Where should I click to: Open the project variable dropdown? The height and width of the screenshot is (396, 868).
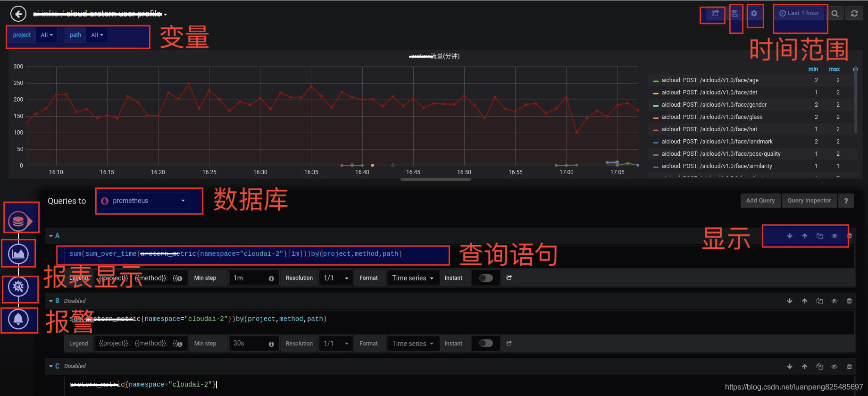point(47,35)
